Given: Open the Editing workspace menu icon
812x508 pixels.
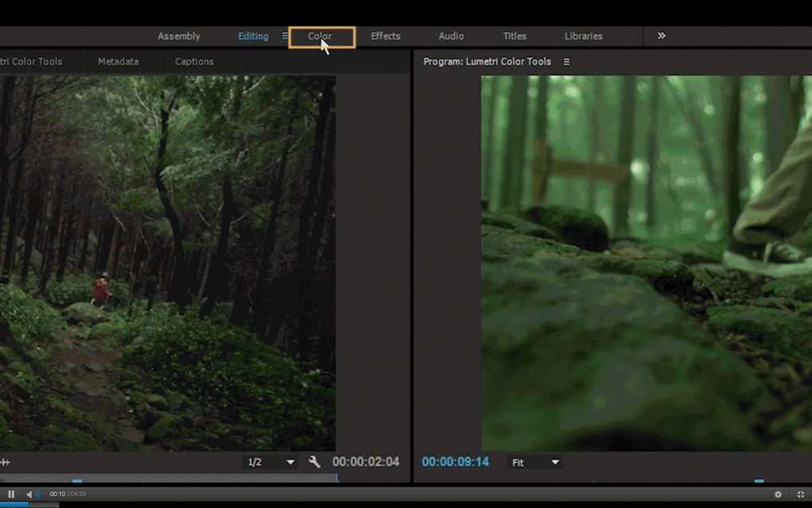Looking at the screenshot, I should (284, 36).
